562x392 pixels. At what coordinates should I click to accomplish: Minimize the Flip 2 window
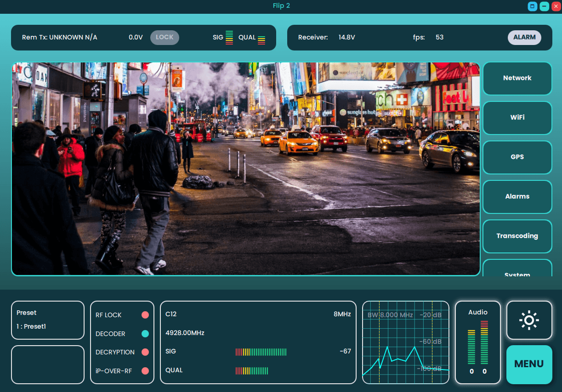click(x=544, y=6)
